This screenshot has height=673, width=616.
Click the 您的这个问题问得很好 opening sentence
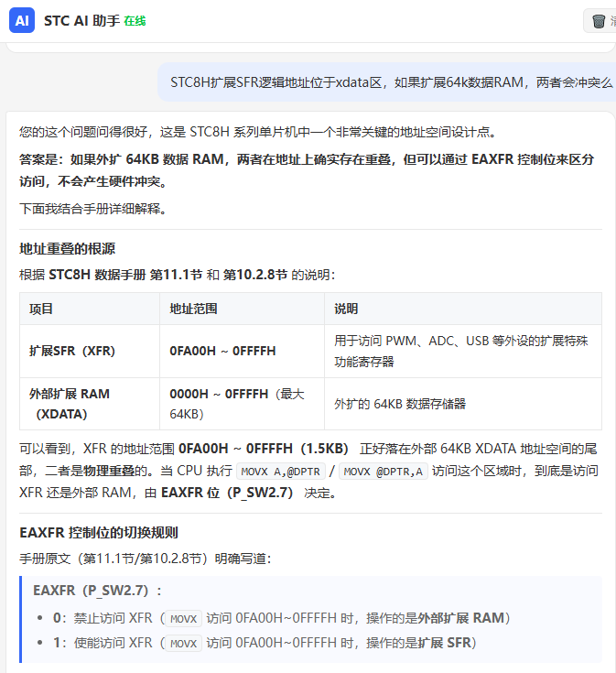pyautogui.click(x=258, y=132)
